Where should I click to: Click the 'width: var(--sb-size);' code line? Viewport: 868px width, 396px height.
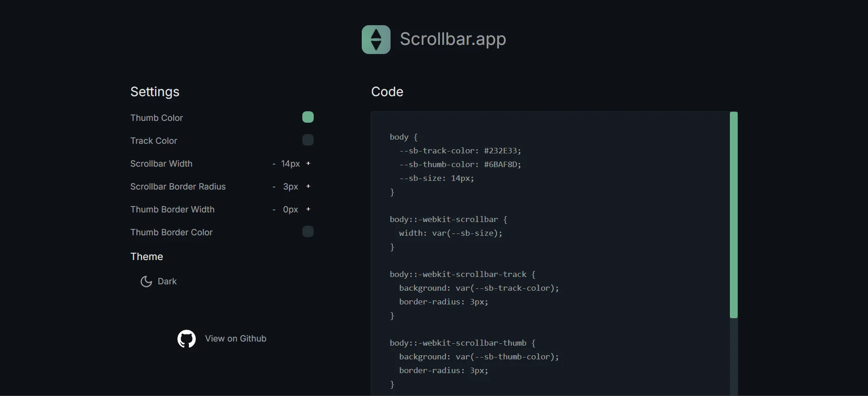click(450, 233)
